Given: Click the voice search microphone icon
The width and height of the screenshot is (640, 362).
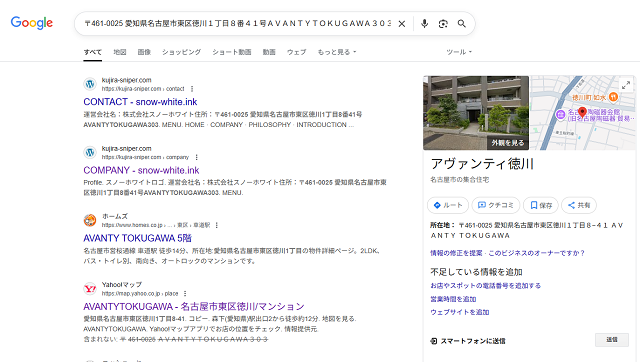Looking at the screenshot, I should (424, 24).
